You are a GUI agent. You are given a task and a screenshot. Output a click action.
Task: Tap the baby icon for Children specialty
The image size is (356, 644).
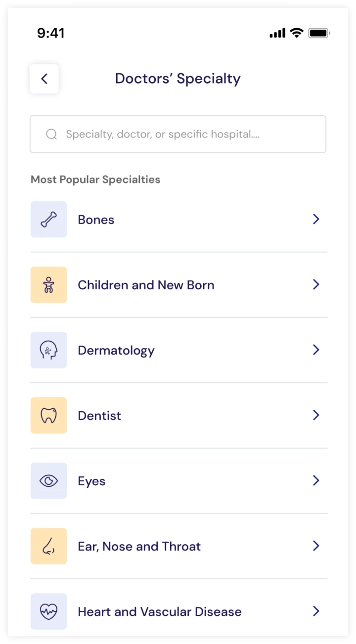point(48,284)
